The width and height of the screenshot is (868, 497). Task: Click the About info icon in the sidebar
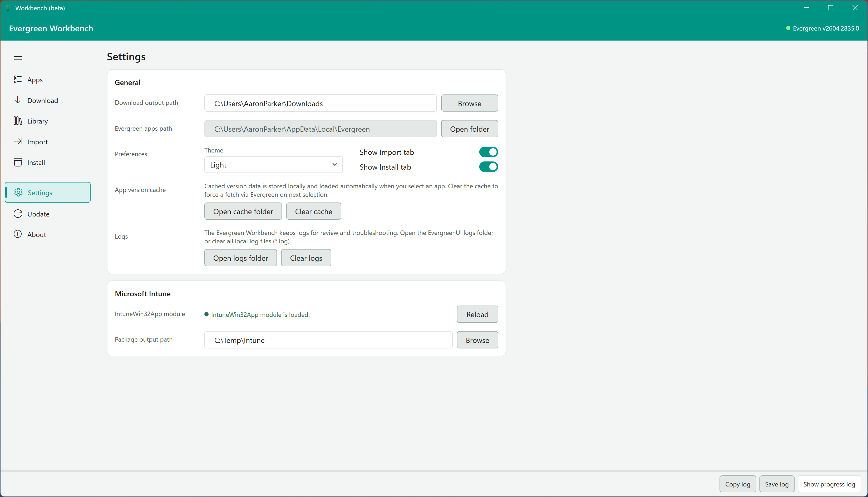(x=18, y=234)
